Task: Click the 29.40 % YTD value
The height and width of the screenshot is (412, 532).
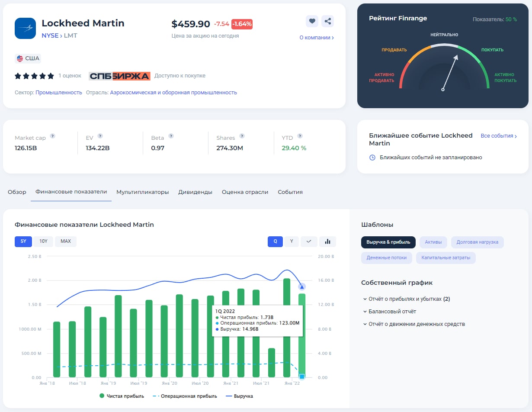Action: (294, 148)
